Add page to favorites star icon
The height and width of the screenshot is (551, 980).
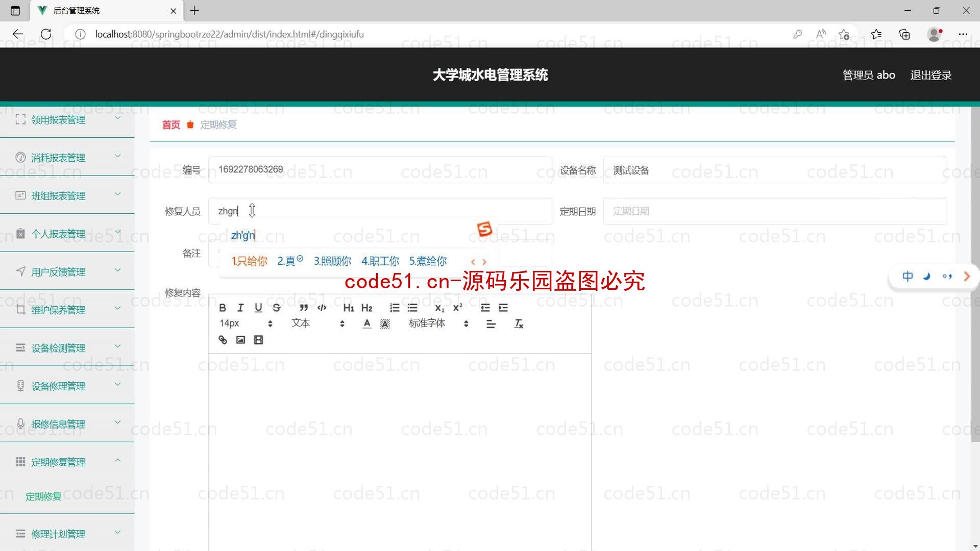tap(844, 34)
